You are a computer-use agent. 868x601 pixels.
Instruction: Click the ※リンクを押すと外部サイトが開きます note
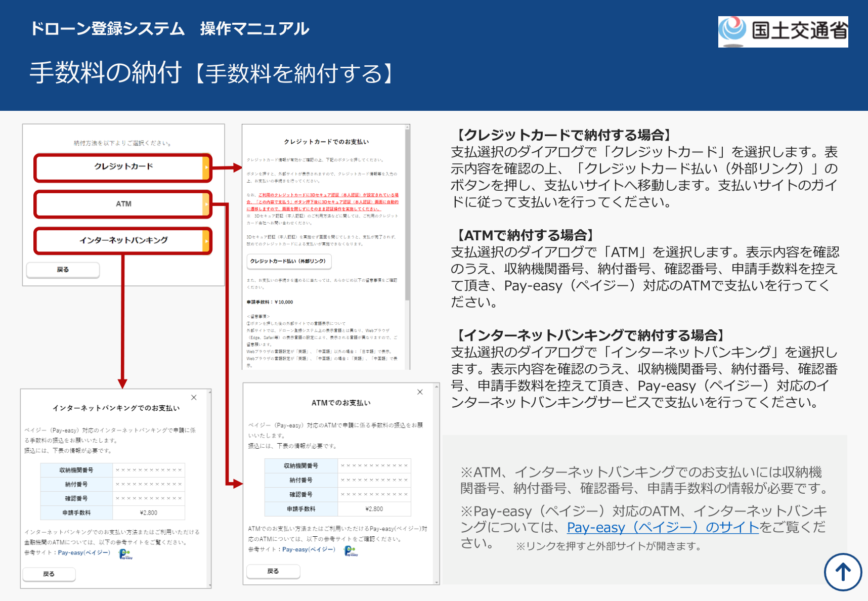pyautogui.click(x=609, y=546)
